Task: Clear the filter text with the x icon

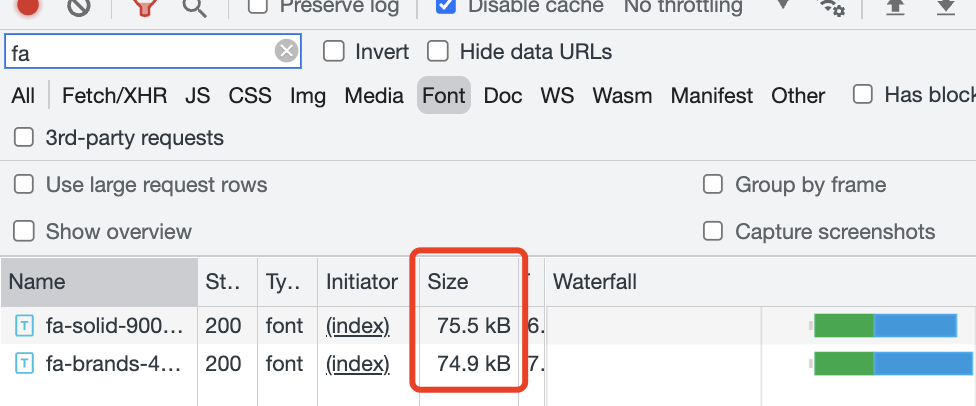Action: coord(286,51)
